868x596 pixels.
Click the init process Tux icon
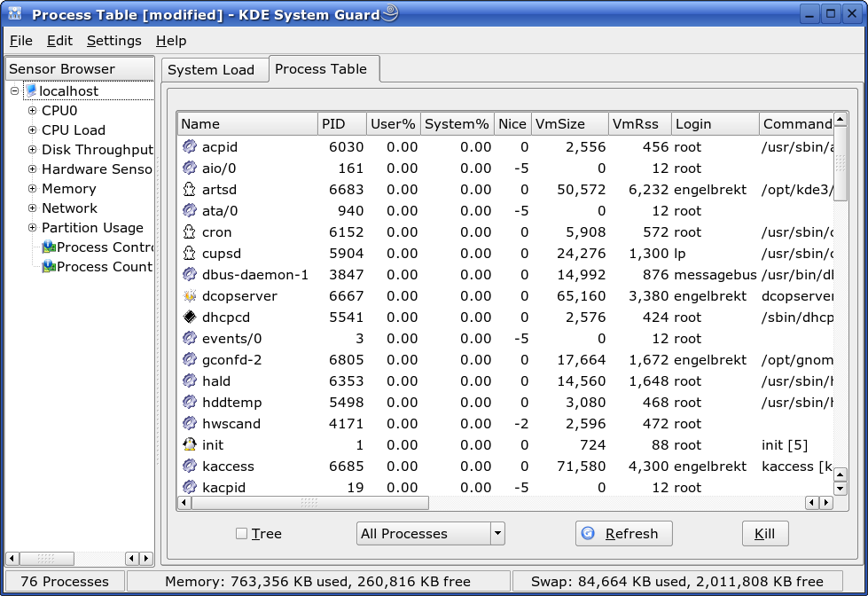(190, 444)
